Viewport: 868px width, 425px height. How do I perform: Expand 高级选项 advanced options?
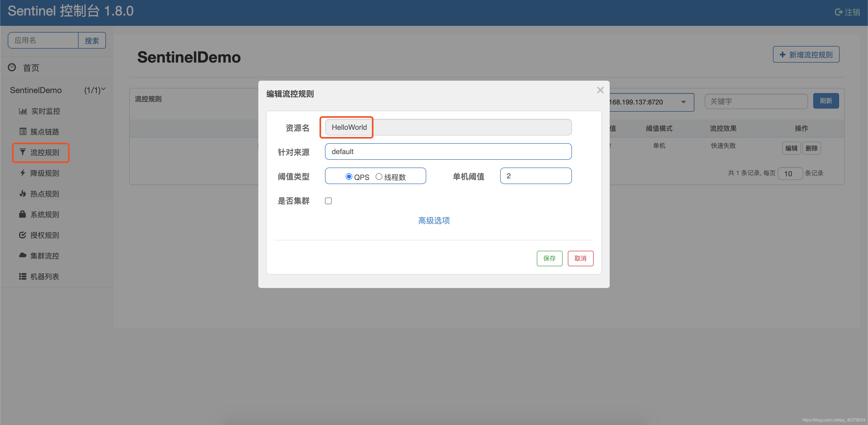point(434,220)
